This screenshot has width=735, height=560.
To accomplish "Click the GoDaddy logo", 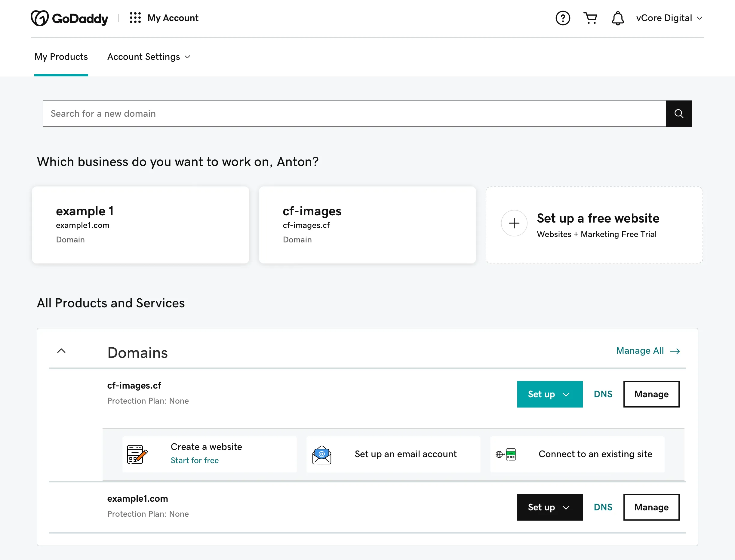I will 69,18.
